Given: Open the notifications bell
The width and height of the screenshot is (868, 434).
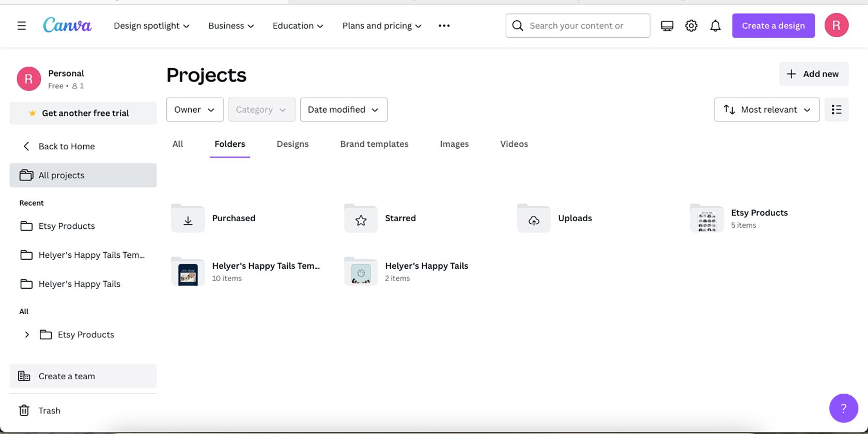Looking at the screenshot, I should click(715, 26).
